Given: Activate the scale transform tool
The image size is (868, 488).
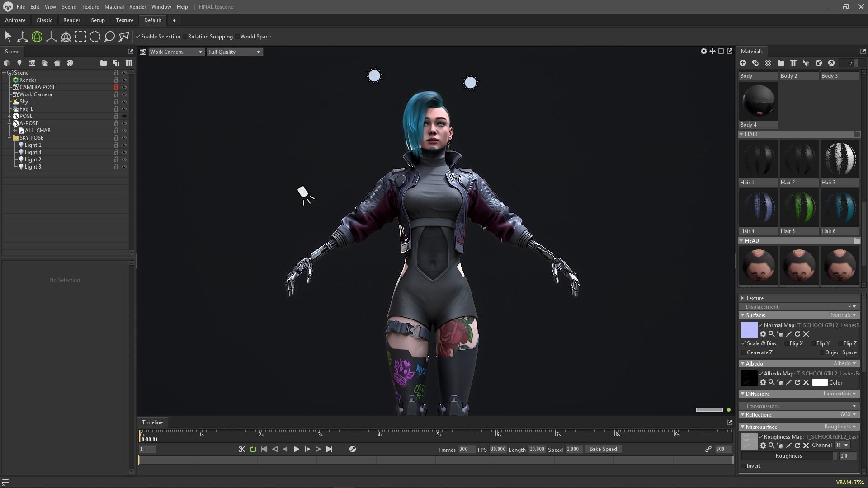Looking at the screenshot, I should [x=52, y=37].
